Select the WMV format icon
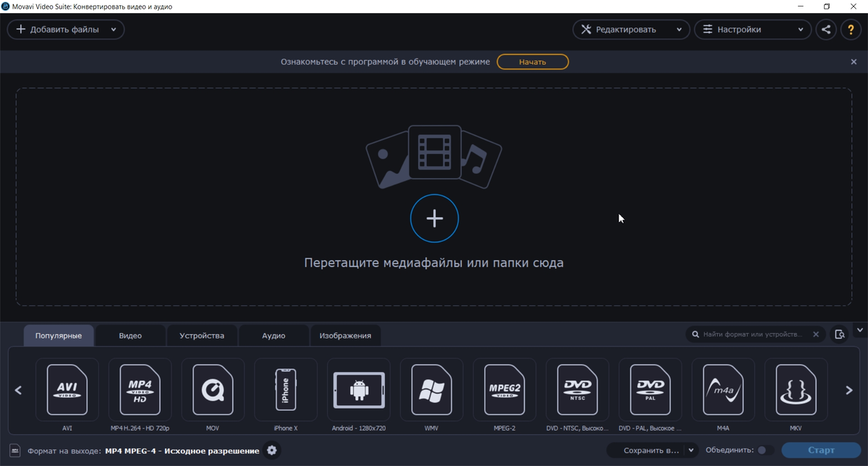 431,390
